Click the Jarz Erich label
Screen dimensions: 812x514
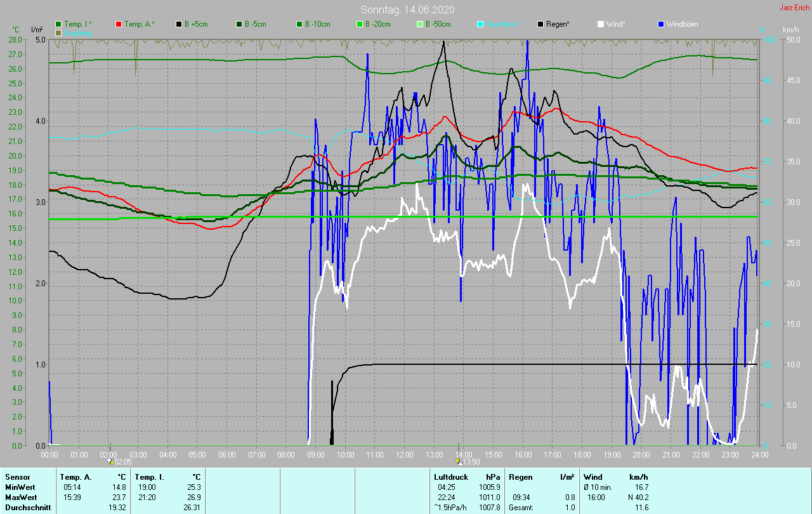tap(794, 8)
